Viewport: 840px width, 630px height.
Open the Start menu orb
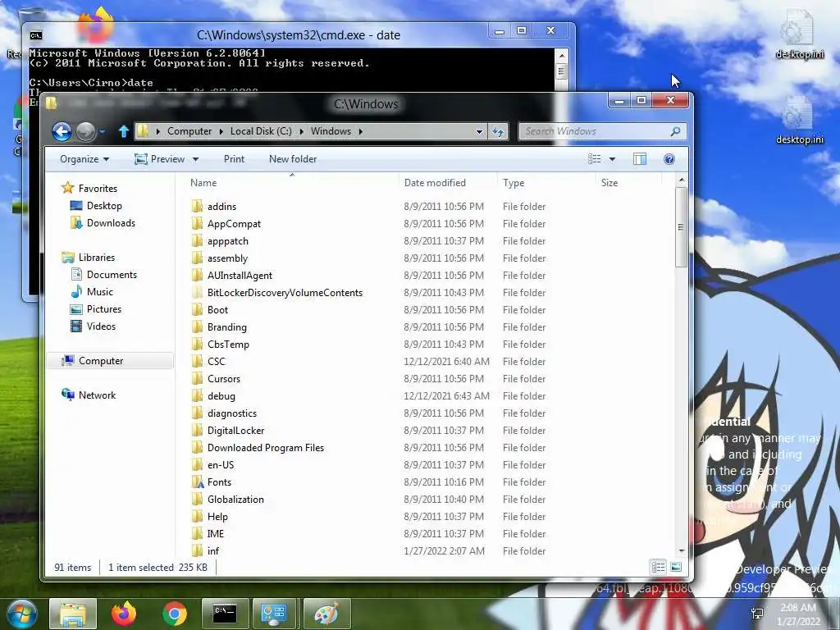[21, 614]
